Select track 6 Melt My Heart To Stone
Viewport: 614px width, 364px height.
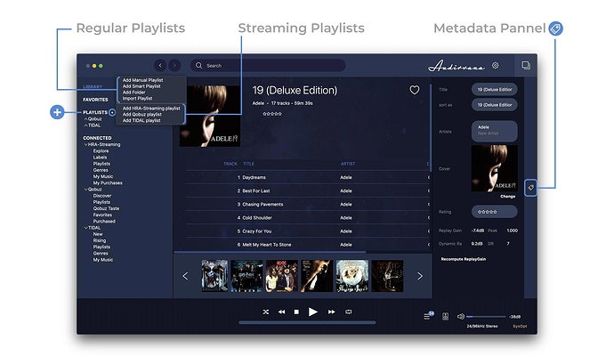[x=307, y=245]
